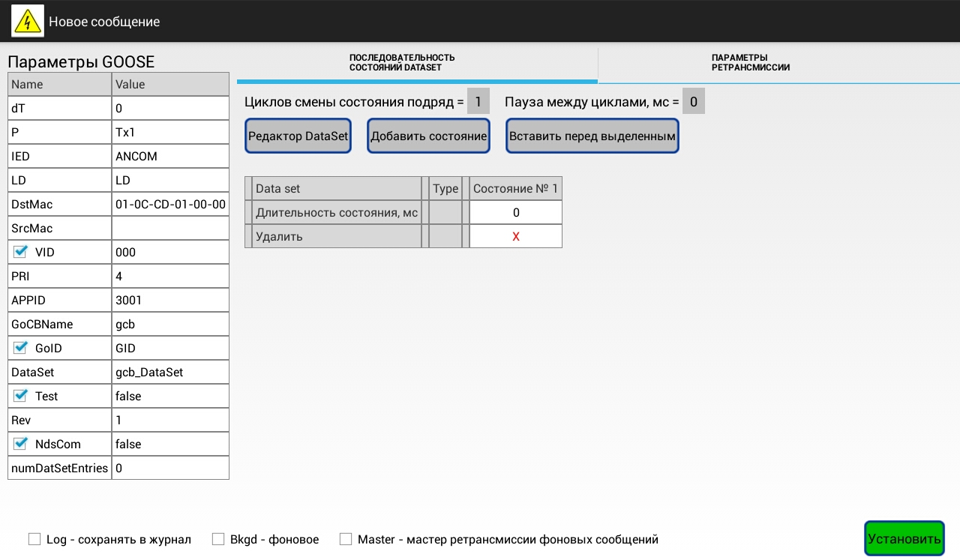Select the DstMac value cell
960x560 pixels.
[170, 204]
